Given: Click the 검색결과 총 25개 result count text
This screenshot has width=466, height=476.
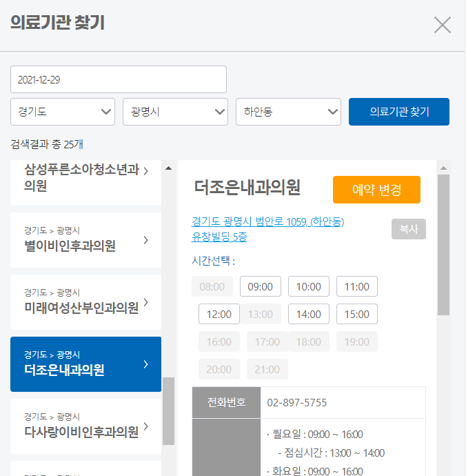Looking at the screenshot, I should [x=47, y=144].
